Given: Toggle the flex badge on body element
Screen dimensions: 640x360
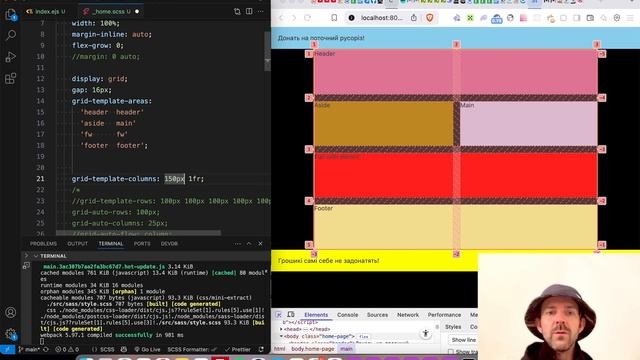Looking at the screenshot, I should tap(363, 337).
